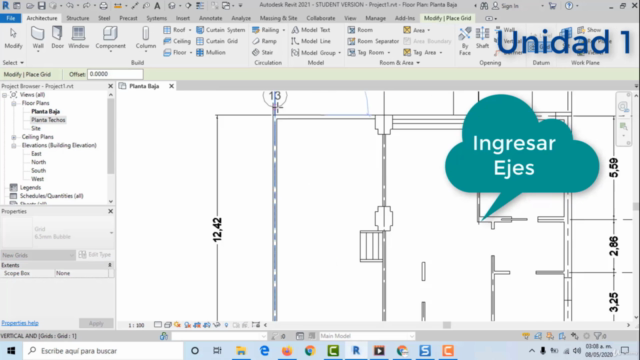Open Firefox from the taskbar
The width and height of the screenshot is (640, 360).
287,351
